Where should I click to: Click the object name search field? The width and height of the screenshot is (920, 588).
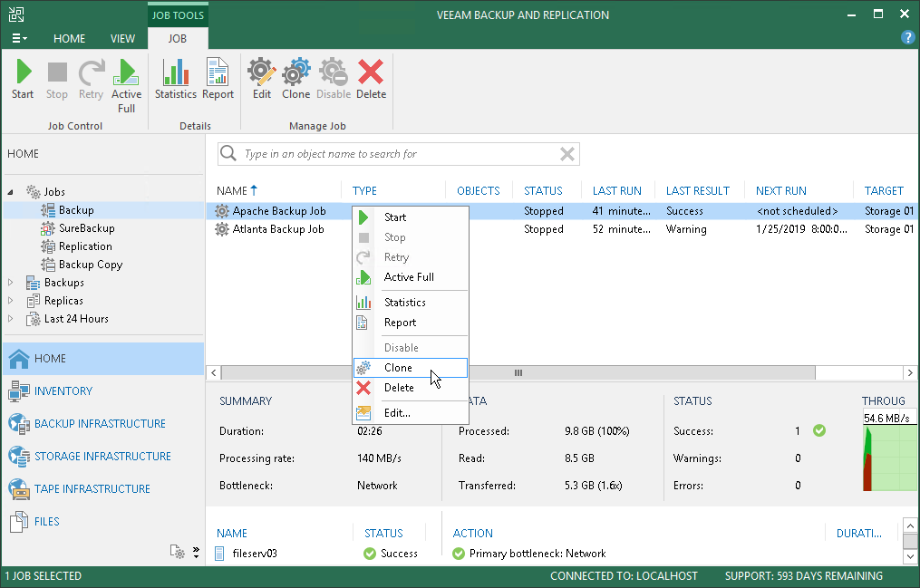click(x=399, y=154)
